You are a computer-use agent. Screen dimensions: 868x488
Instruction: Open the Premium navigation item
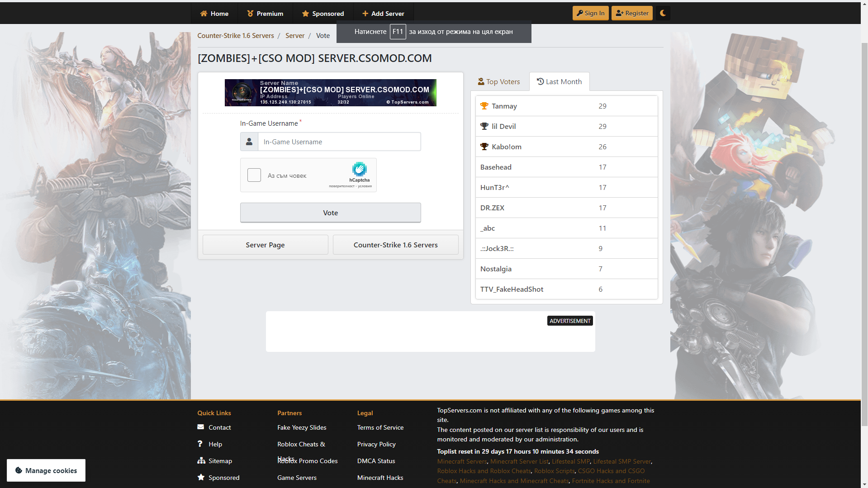point(265,14)
